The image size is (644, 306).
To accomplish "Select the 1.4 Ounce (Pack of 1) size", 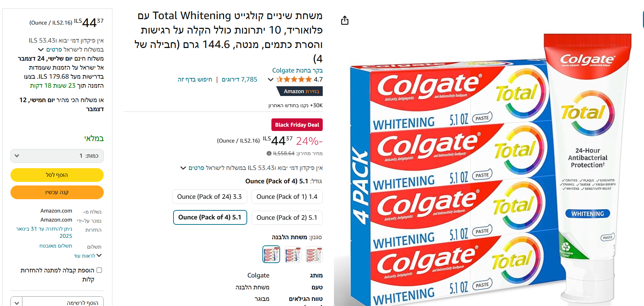I will tap(287, 197).
